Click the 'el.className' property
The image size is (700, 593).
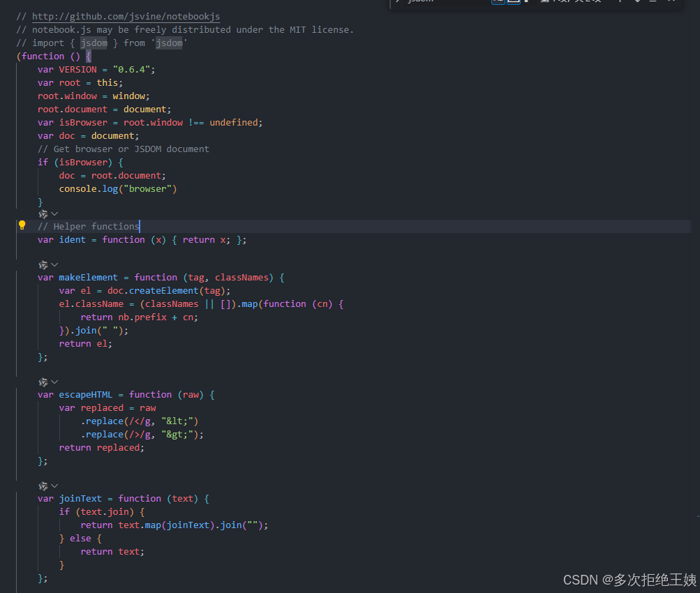(x=91, y=304)
